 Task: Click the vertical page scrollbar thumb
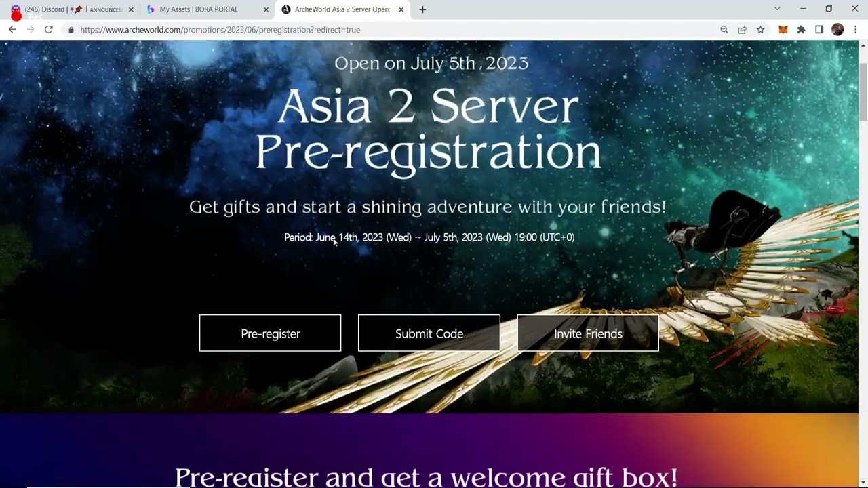863,91
